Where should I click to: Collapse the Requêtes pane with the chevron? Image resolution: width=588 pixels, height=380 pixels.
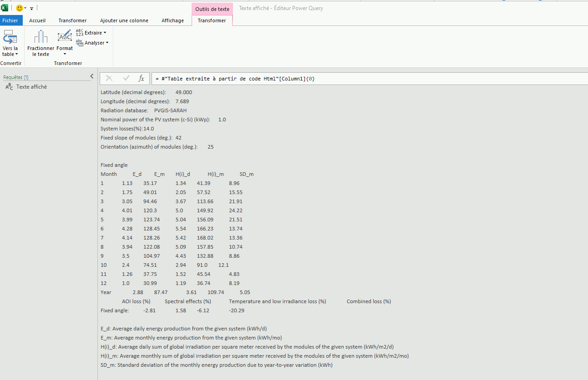(x=91, y=76)
